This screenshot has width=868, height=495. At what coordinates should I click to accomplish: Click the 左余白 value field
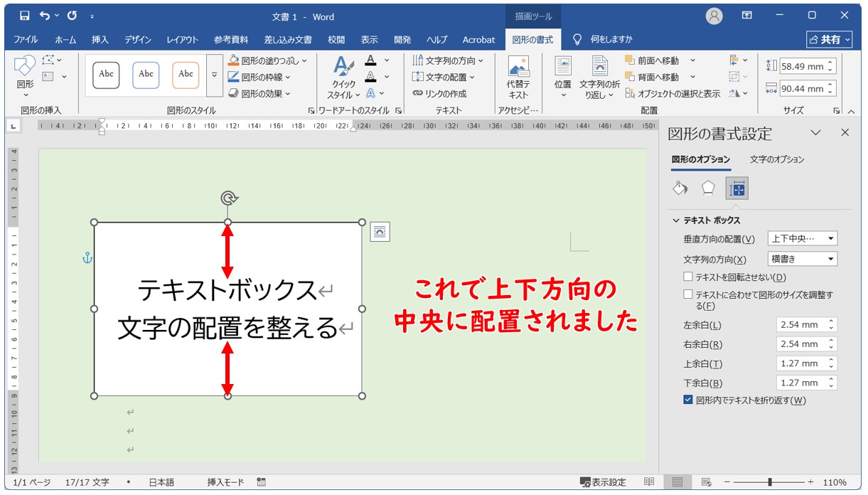[x=802, y=325]
